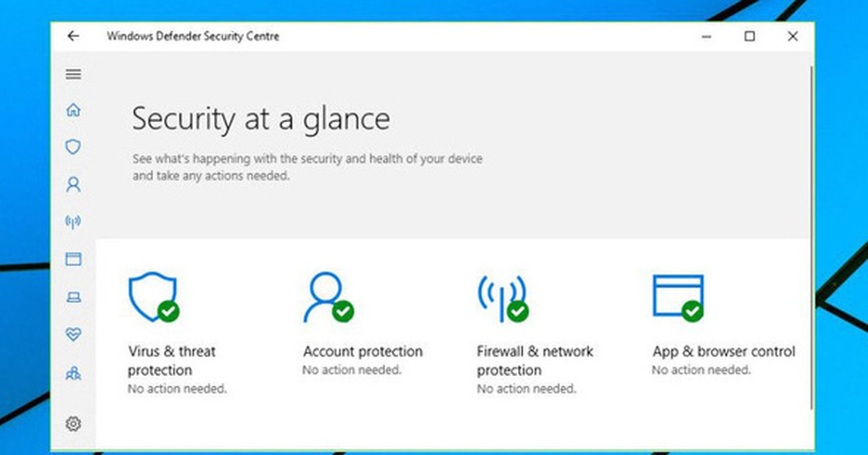868x455 pixels.
Task: Open the large Virus & threat shield tile
Action: pos(154,297)
